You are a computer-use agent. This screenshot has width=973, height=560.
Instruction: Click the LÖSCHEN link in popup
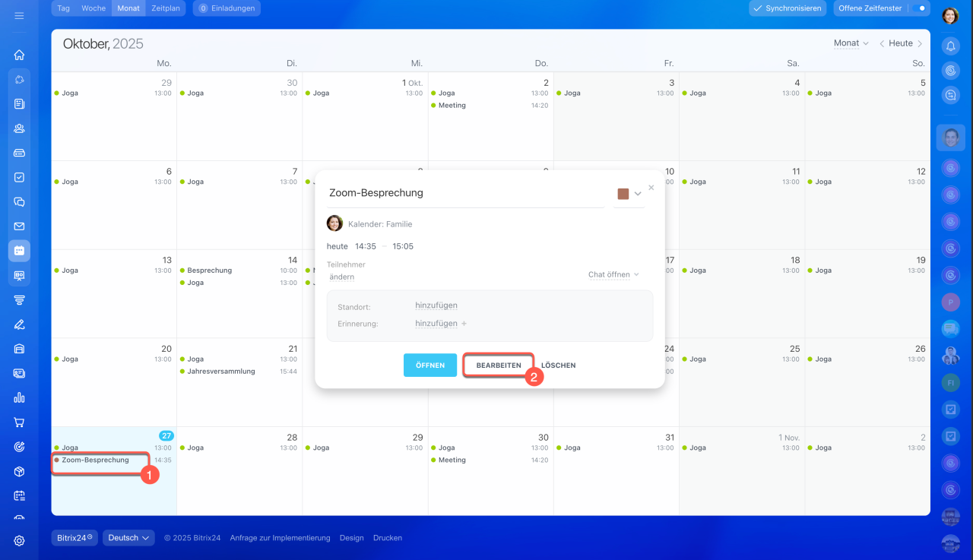[558, 365]
